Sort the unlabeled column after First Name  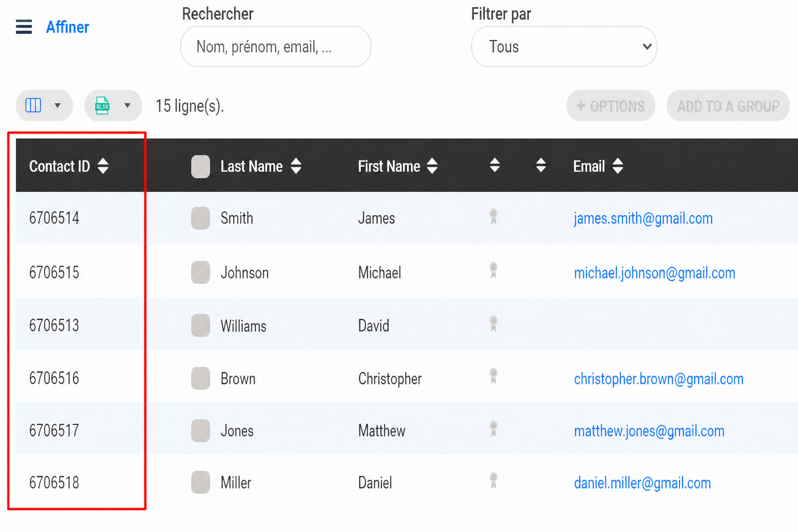[x=495, y=166]
